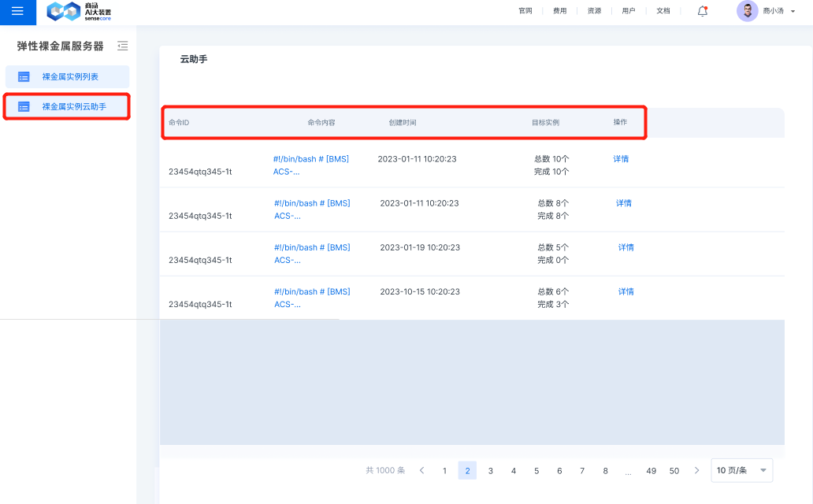
Task: Open the 费用 top navigation item
Action: pyautogui.click(x=559, y=11)
